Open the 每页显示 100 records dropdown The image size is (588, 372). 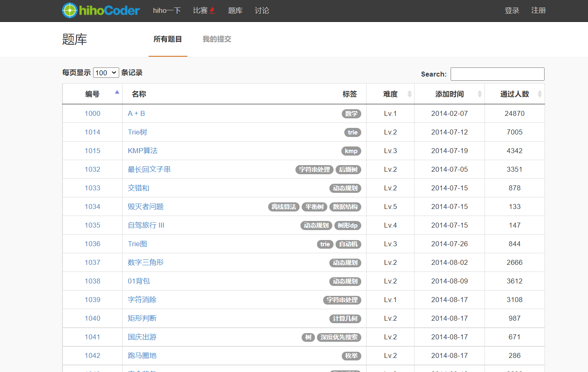point(106,72)
